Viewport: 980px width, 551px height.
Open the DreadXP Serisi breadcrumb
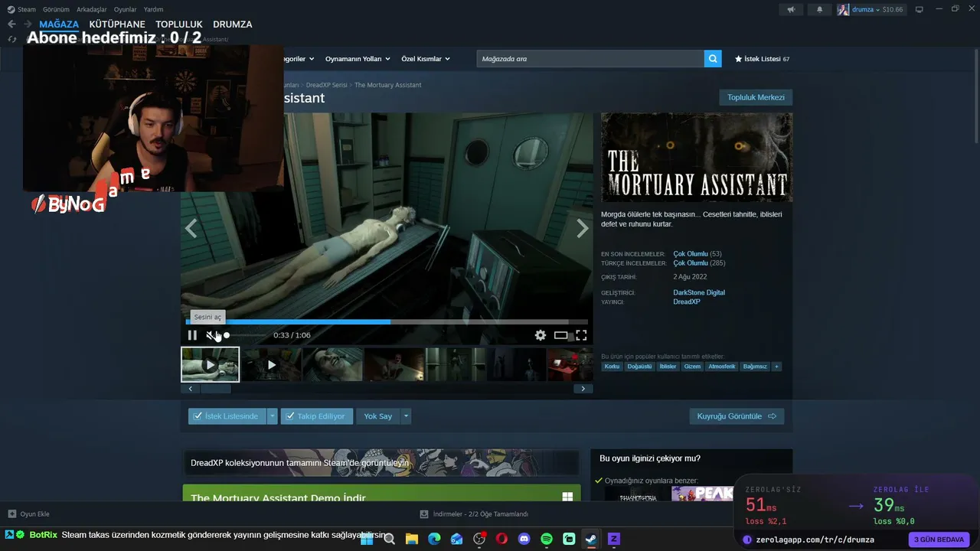click(x=326, y=85)
